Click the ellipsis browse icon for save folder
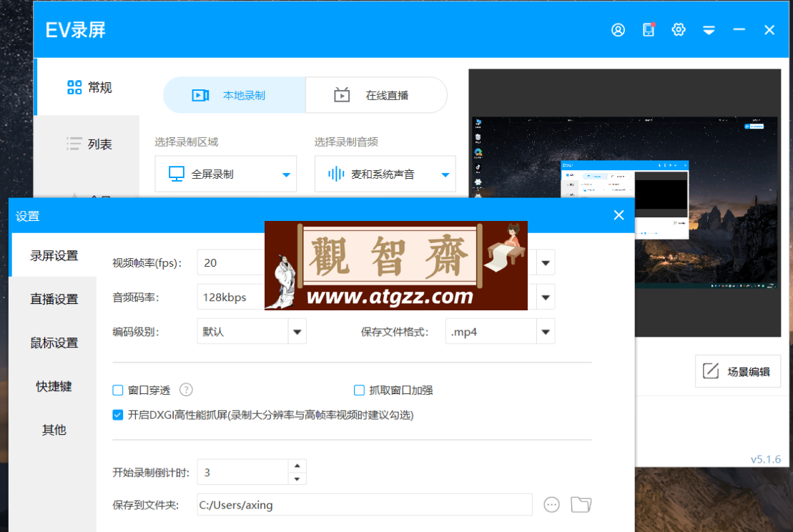 pyautogui.click(x=552, y=505)
